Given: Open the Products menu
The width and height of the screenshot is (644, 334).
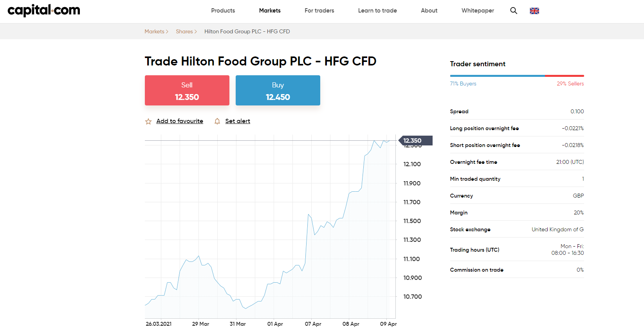Looking at the screenshot, I should pos(223,11).
